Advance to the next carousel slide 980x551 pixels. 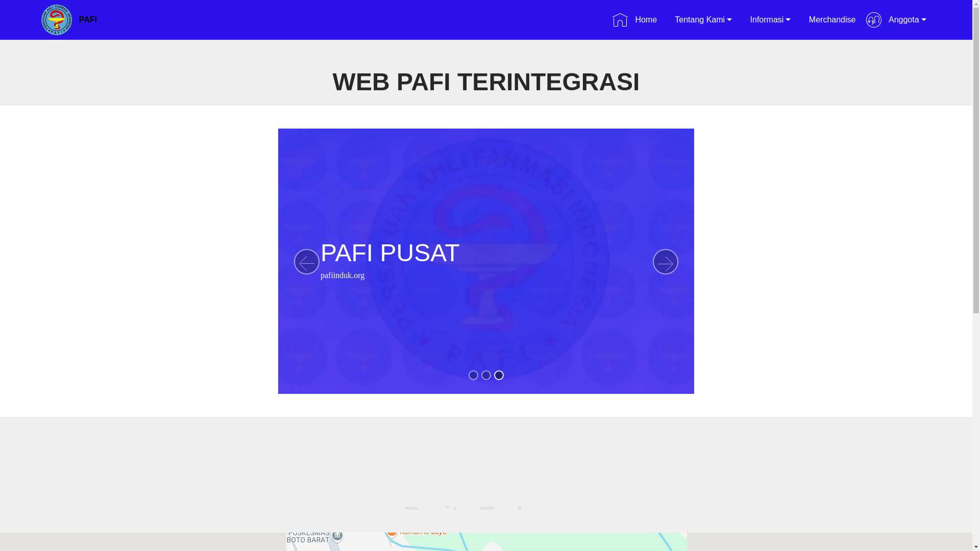click(666, 262)
